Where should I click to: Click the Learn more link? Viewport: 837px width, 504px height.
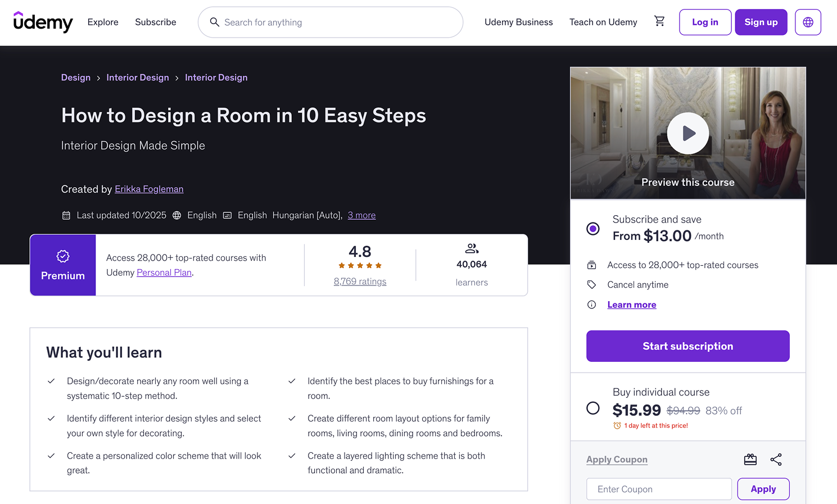click(632, 305)
